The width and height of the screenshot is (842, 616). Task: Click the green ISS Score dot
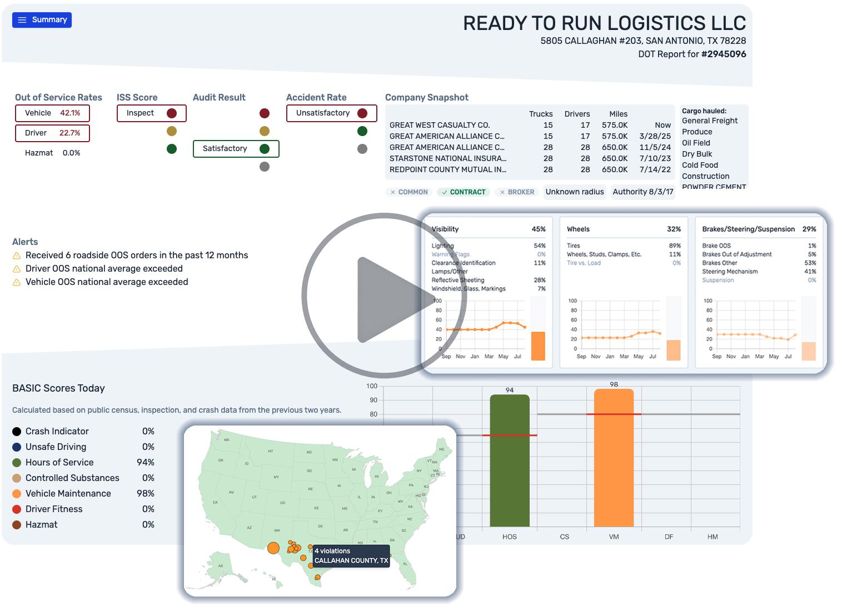click(172, 149)
